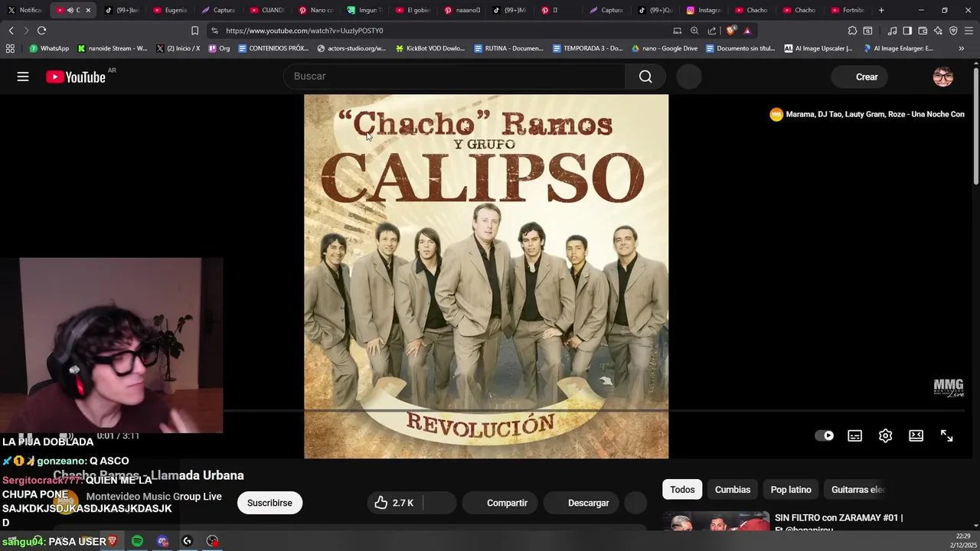Reload the page with the refresh icon
This screenshot has height=551, width=980.
coord(41,31)
